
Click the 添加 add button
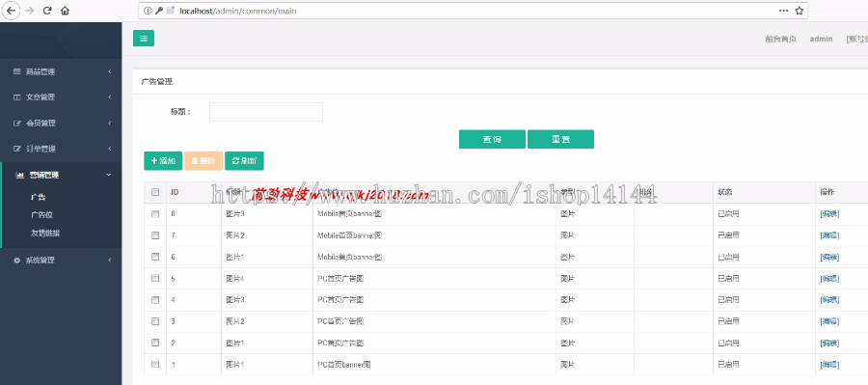coord(163,160)
